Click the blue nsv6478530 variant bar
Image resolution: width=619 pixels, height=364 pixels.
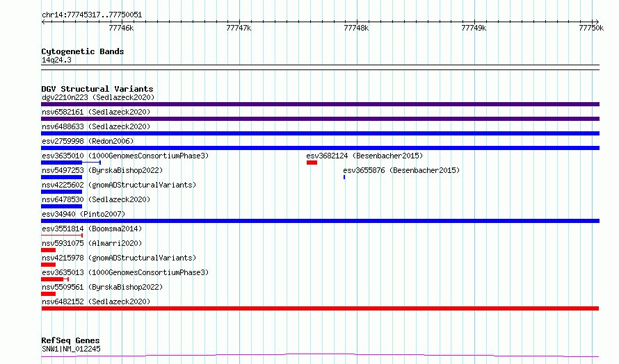(x=62, y=206)
